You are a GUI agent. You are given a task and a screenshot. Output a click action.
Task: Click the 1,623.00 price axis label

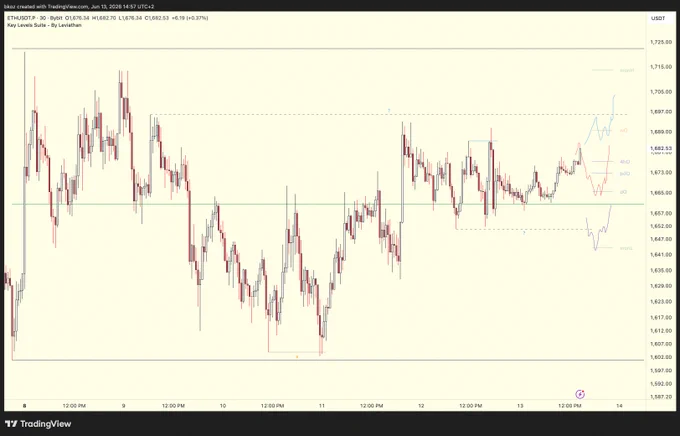[661, 301]
